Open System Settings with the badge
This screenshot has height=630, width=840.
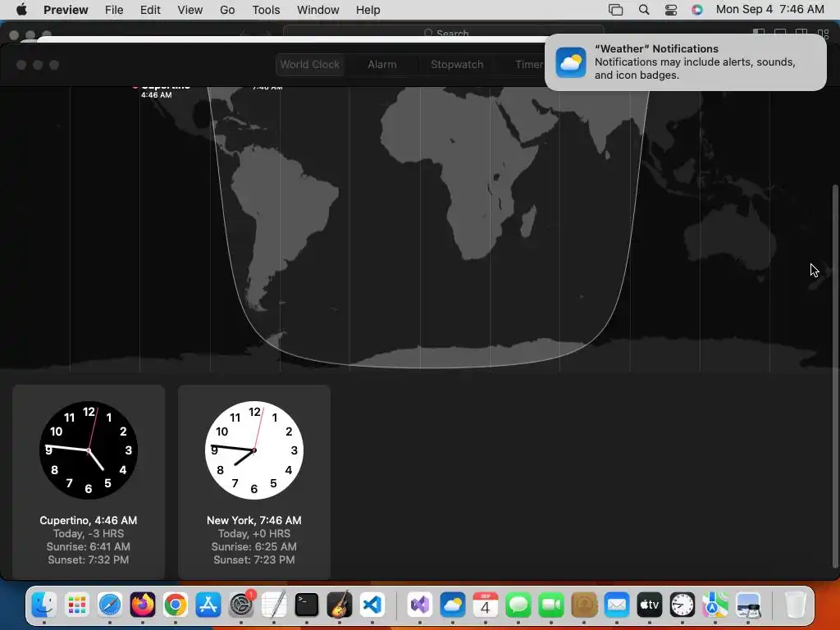coord(242,605)
